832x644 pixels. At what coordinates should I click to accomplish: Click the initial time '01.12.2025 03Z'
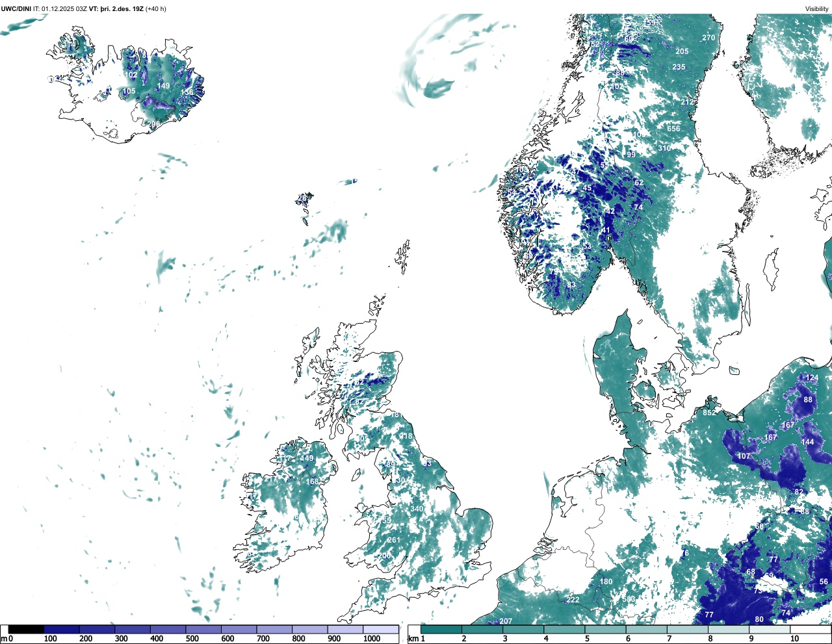64,9
